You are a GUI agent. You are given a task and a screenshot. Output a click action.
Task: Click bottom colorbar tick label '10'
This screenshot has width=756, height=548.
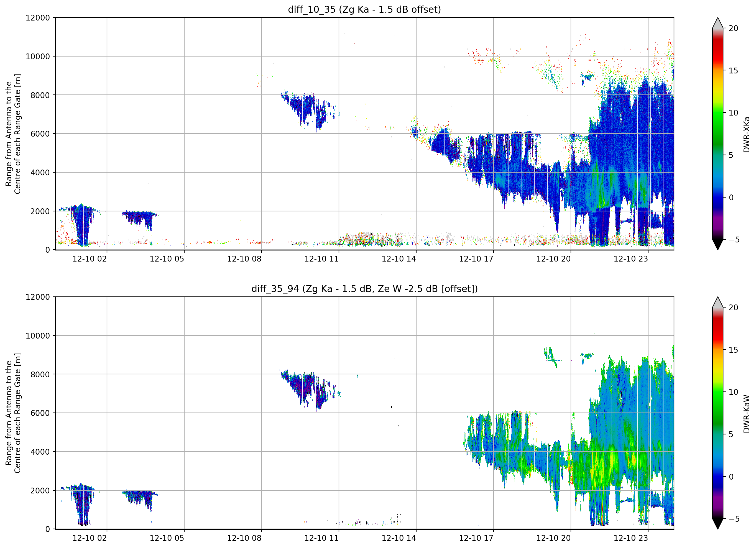tap(733, 392)
